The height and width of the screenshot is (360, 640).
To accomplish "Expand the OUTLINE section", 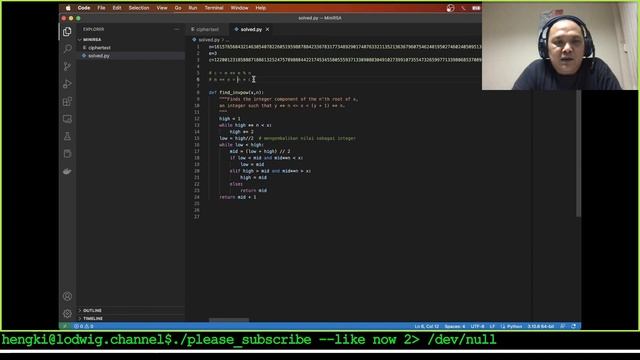I will (92, 311).
